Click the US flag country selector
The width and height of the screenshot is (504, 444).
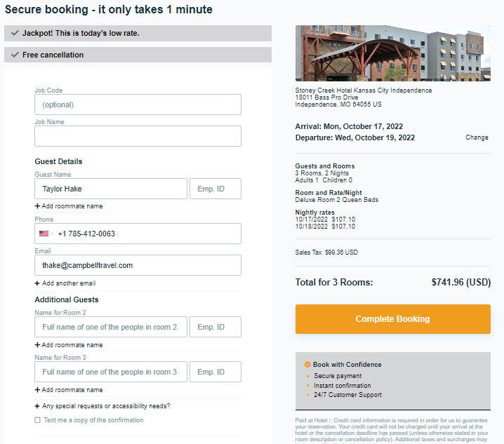46,234
